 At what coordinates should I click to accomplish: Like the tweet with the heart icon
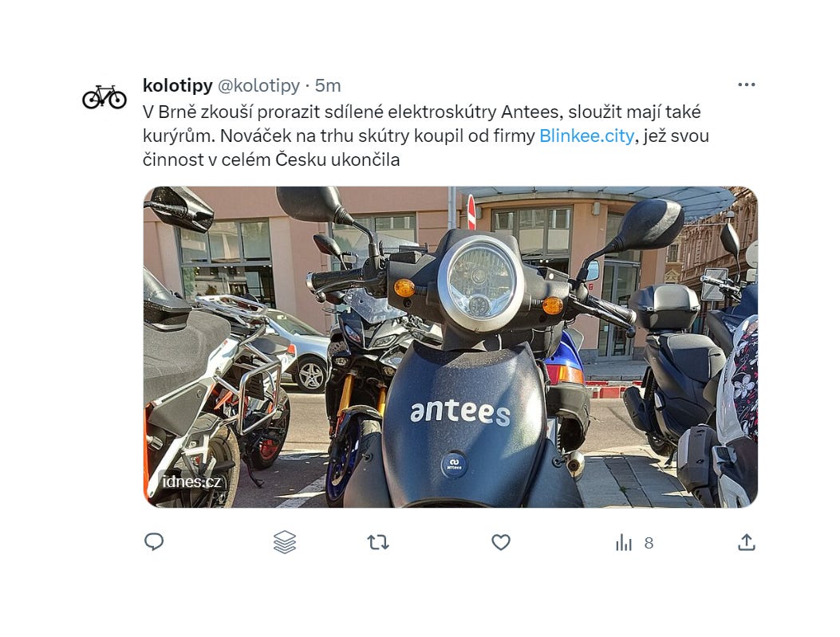click(501, 542)
